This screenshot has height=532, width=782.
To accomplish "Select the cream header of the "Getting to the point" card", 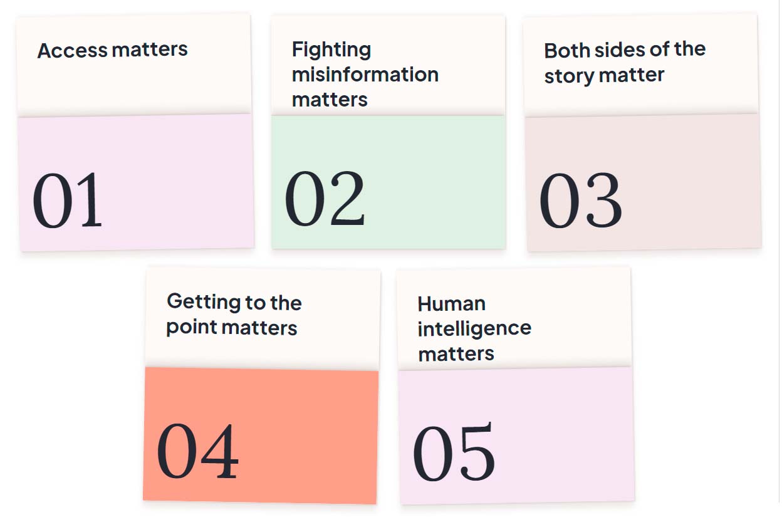I will pyautogui.click(x=263, y=350).
